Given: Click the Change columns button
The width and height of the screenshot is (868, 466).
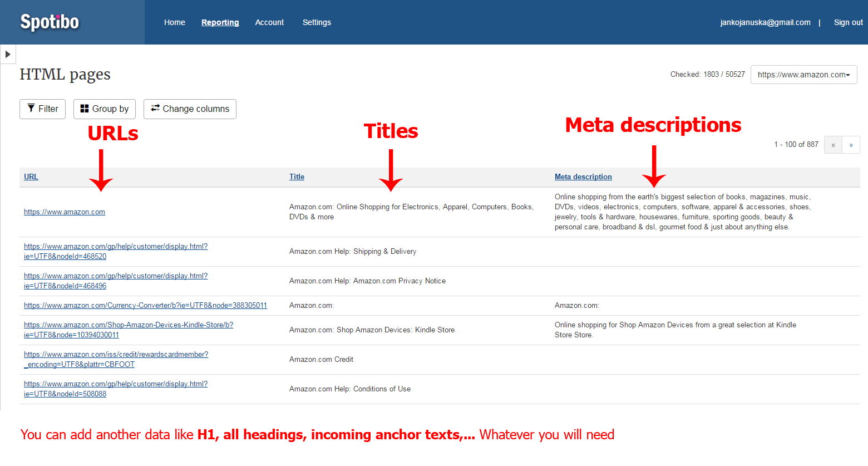Looking at the screenshot, I should click(x=190, y=109).
